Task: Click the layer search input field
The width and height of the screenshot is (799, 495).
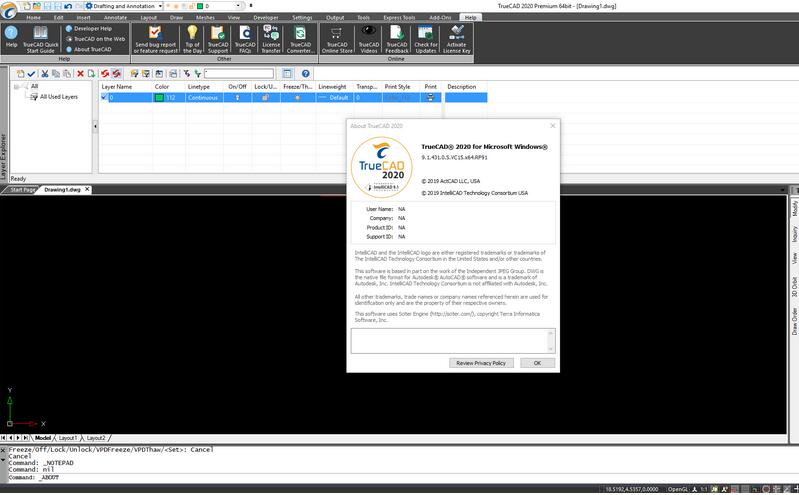Action: coord(238,74)
